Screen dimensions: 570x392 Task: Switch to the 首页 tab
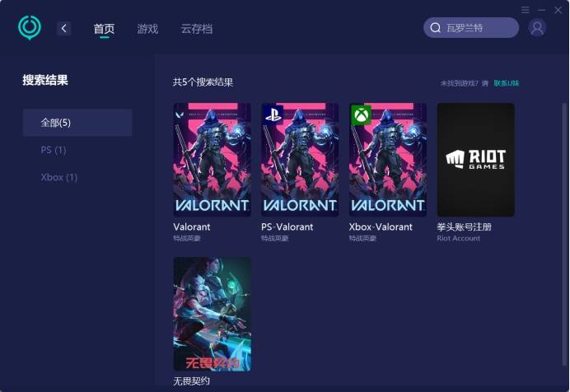coord(104,29)
